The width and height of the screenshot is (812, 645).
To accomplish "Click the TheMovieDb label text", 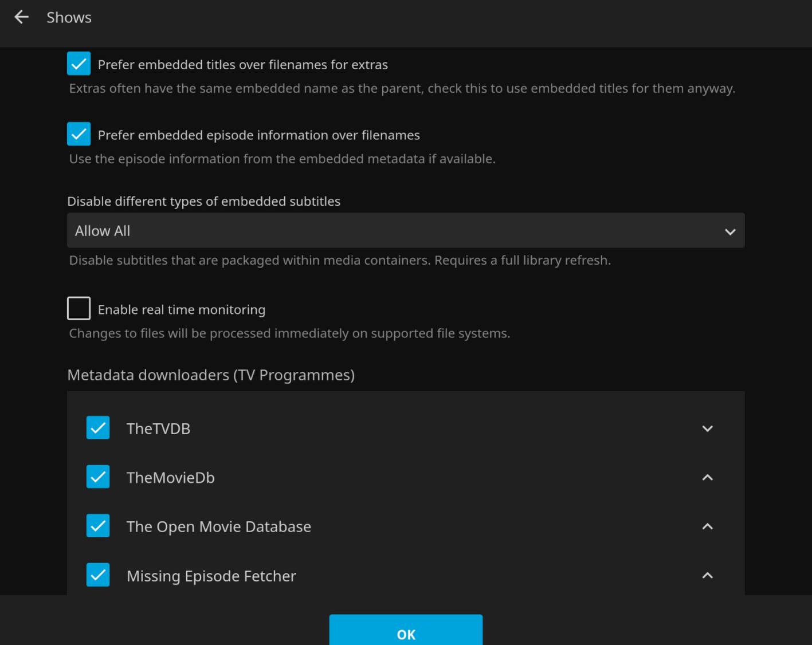I will click(x=170, y=478).
